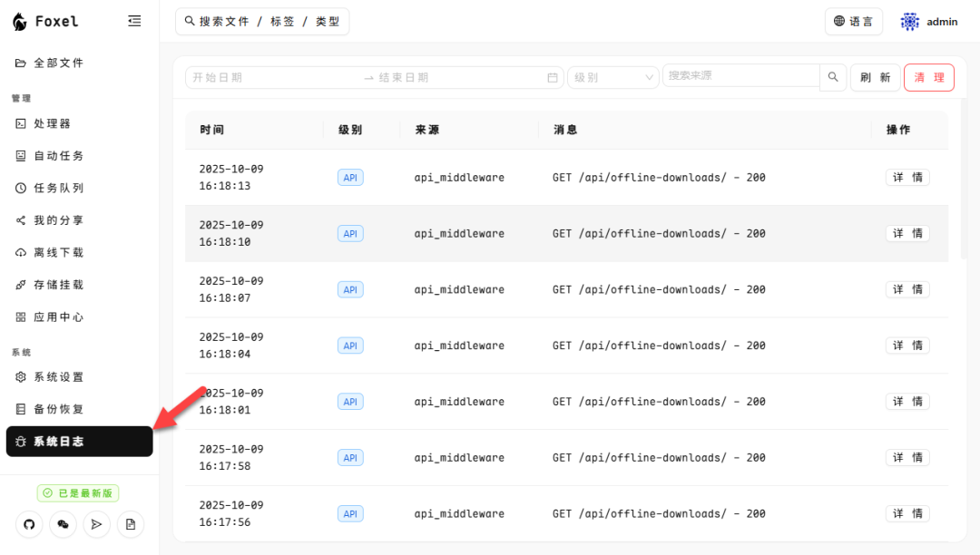Open the GitHub icon at the bottom
The height and width of the screenshot is (555, 980).
point(28,524)
